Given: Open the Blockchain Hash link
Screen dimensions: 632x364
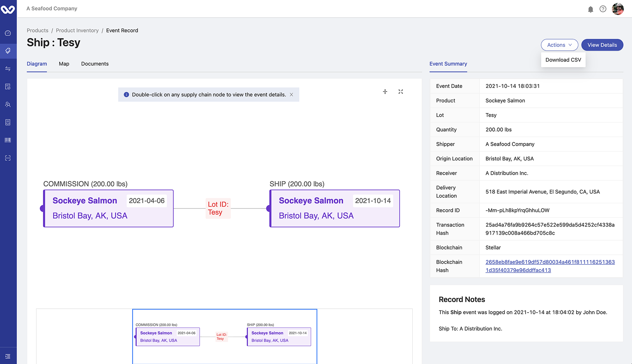Looking at the screenshot, I should click(550, 266).
